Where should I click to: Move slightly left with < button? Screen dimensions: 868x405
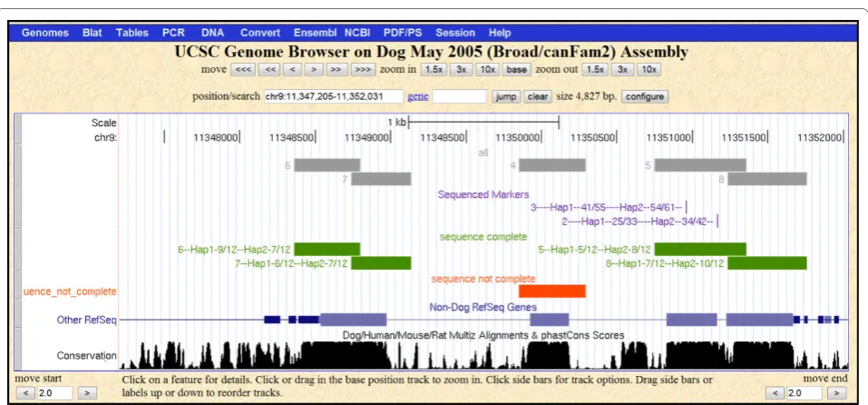click(x=292, y=70)
